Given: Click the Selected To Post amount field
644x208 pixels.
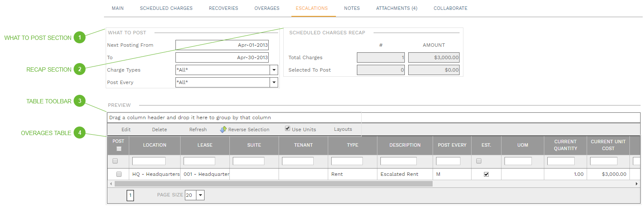Looking at the screenshot, I should click(434, 70).
